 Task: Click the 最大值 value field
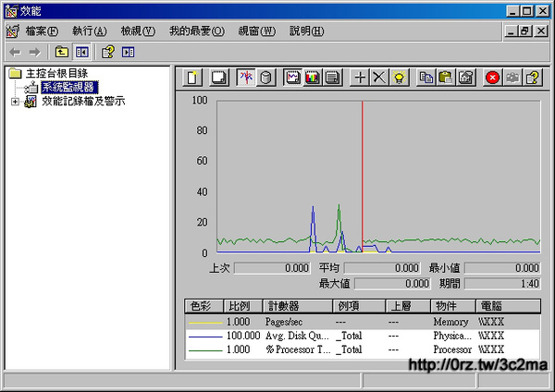[x=392, y=284]
